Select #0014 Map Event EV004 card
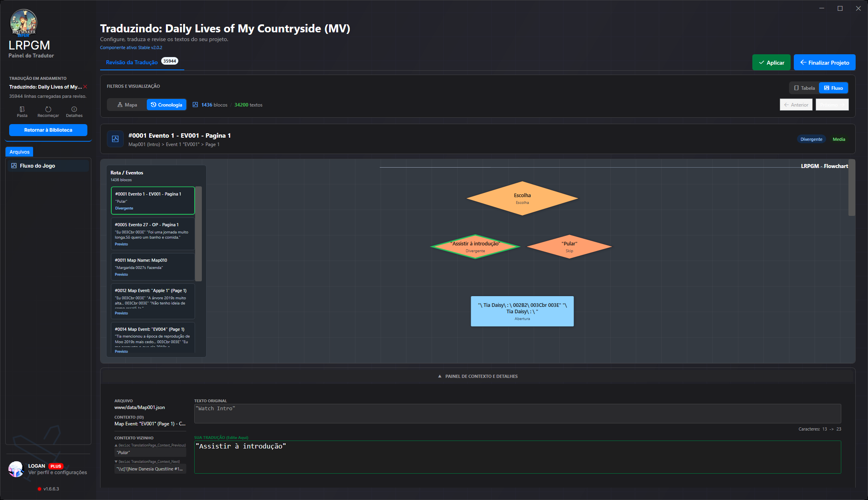Image resolution: width=868 pixels, height=500 pixels. pos(153,338)
